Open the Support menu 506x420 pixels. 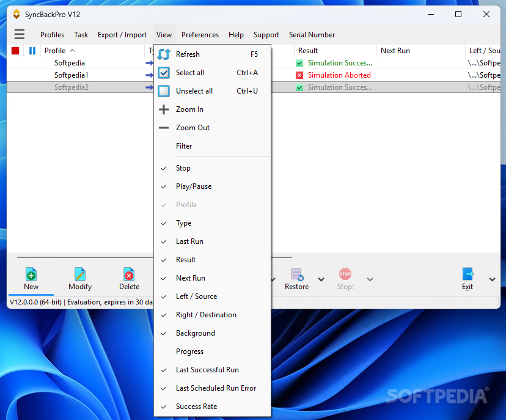click(x=266, y=35)
